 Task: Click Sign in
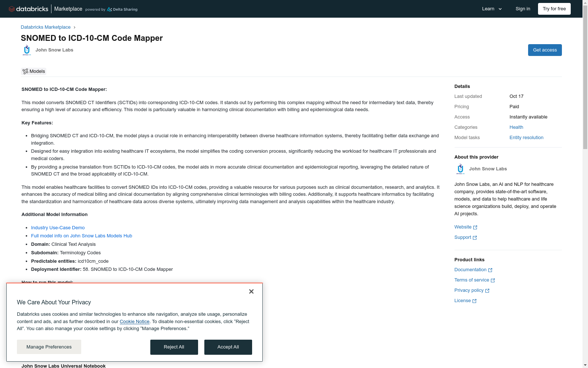[523, 9]
